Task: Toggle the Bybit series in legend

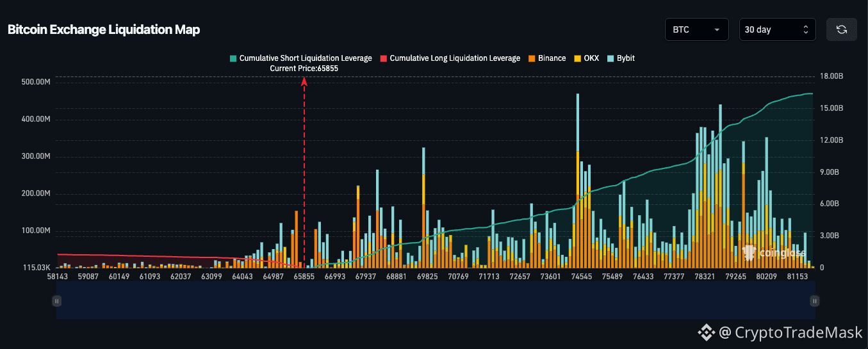Action: pos(621,58)
